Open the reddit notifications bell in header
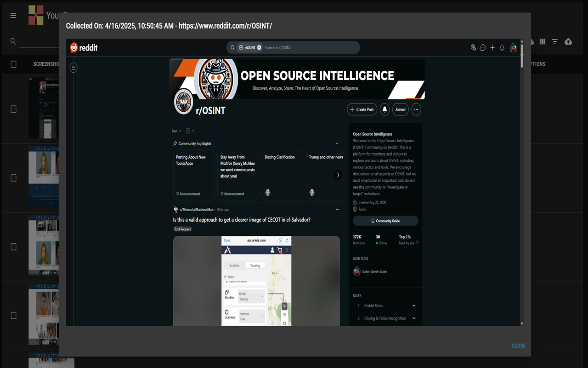Image resolution: width=588 pixels, height=368 pixels. pos(502,47)
